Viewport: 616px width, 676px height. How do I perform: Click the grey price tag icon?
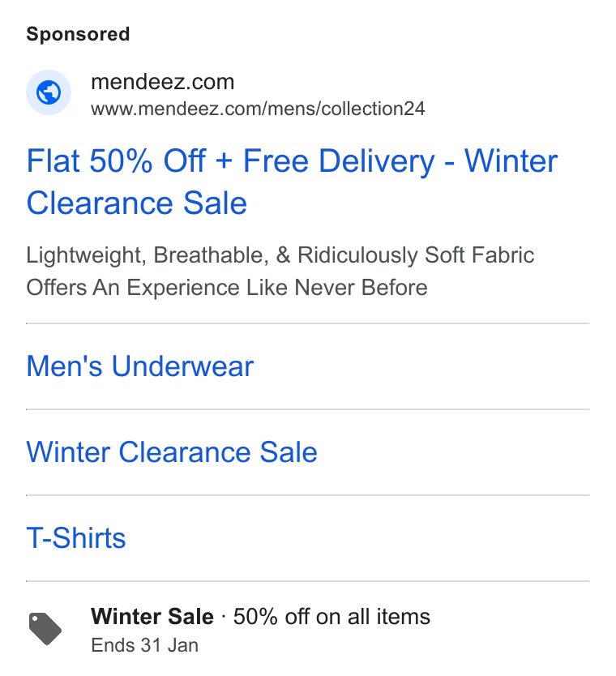click(x=45, y=628)
